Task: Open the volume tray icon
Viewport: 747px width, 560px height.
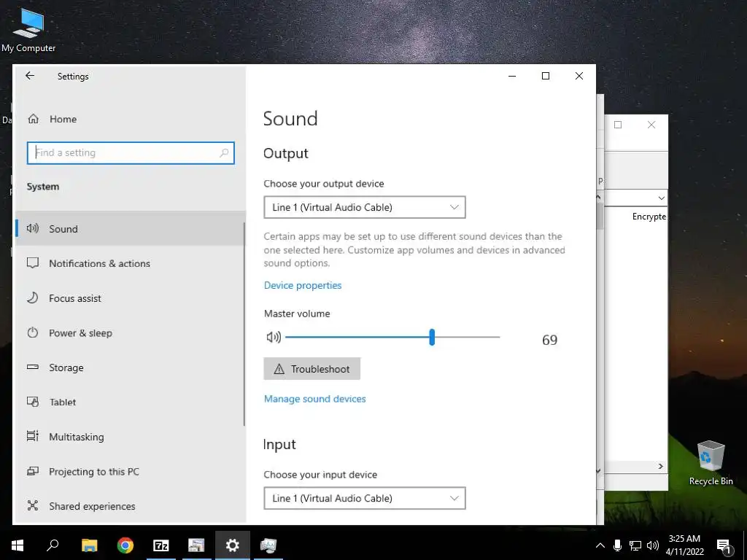Action: pos(653,545)
